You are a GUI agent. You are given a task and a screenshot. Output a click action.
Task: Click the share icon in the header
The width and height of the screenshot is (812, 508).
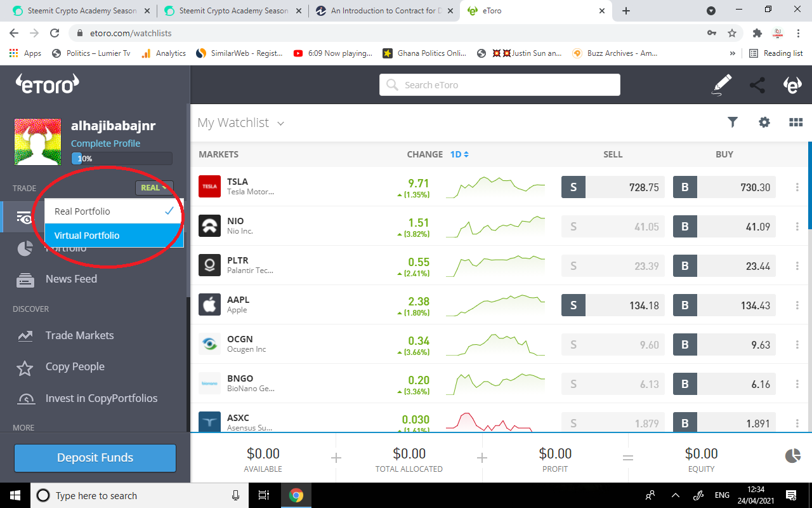(x=757, y=85)
